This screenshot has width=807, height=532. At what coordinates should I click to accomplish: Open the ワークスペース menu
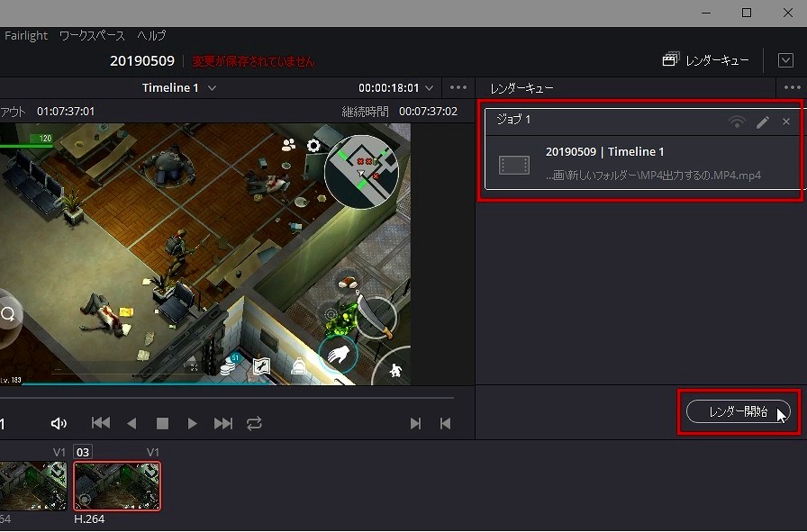[x=92, y=35]
